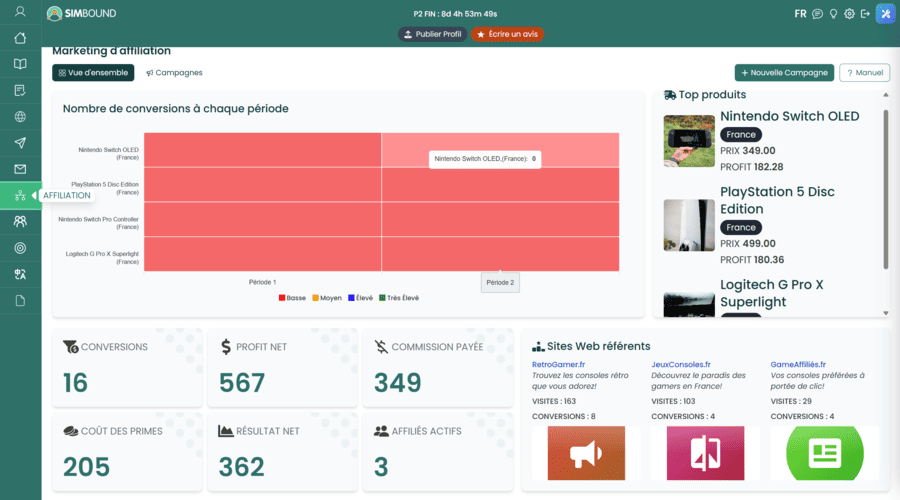Click GameAffiliés green newspaper image
Screen dimensions: 900x500
click(x=825, y=453)
